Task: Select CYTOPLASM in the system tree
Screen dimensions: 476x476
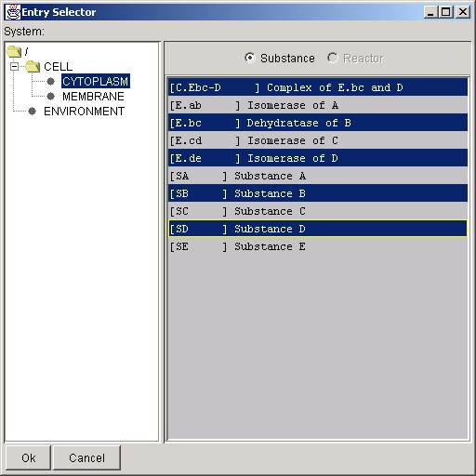Action: pyautogui.click(x=96, y=82)
